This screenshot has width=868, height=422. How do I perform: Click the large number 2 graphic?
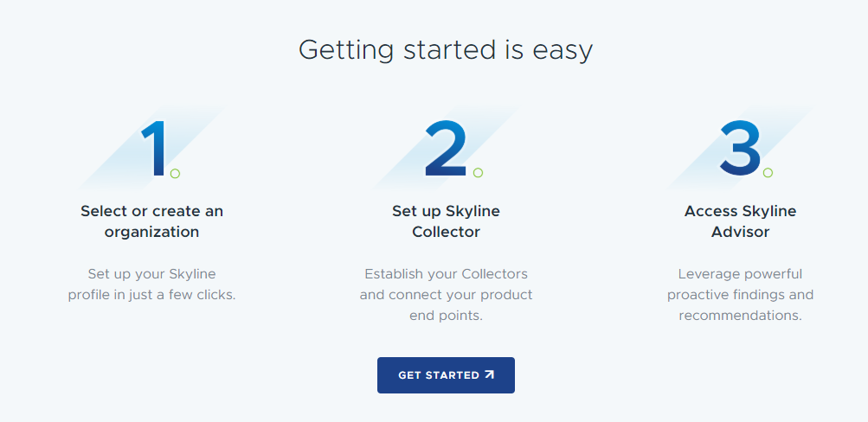point(447,148)
